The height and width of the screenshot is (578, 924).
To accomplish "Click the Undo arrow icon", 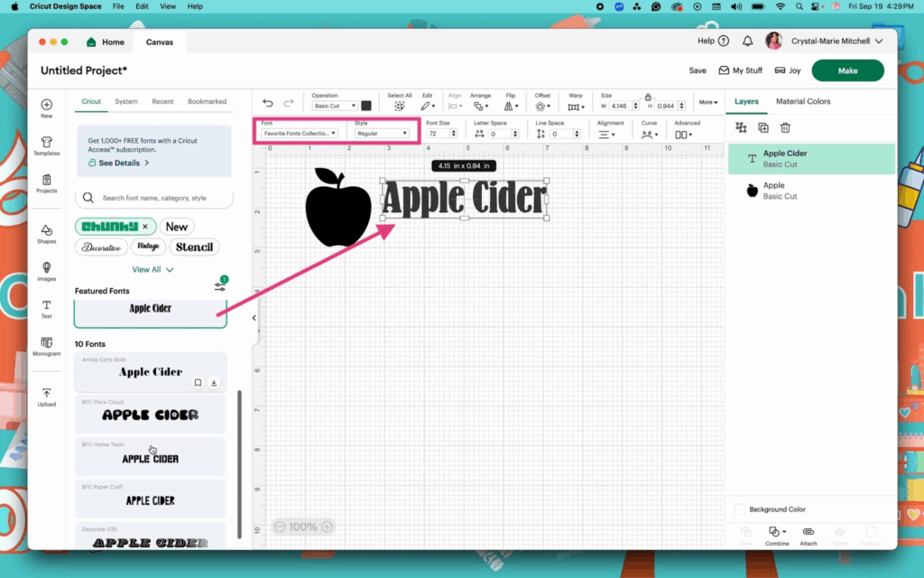I will 268,103.
